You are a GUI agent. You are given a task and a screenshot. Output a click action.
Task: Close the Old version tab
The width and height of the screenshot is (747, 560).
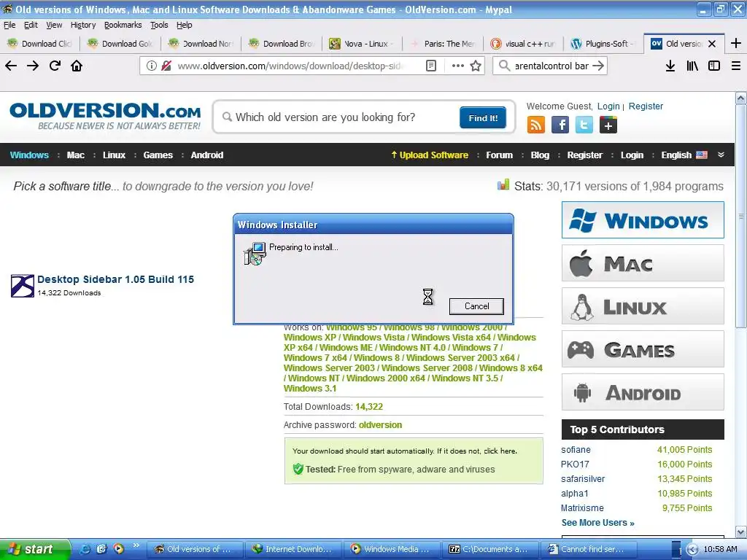click(x=712, y=44)
